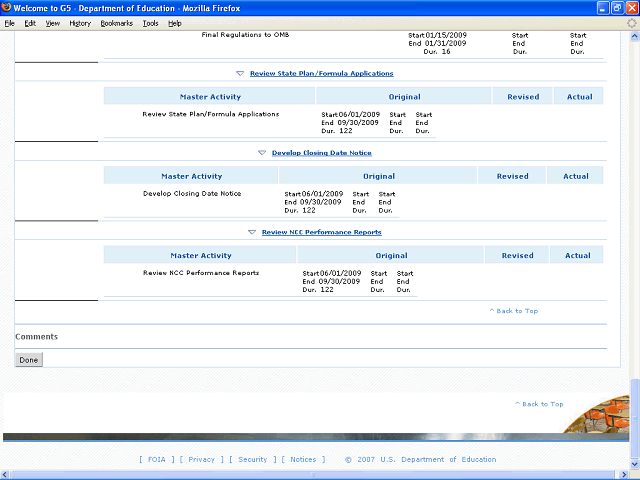Viewport: 640px width, 480px height.
Task: Click Back to Top link below table
Action: pos(514,311)
